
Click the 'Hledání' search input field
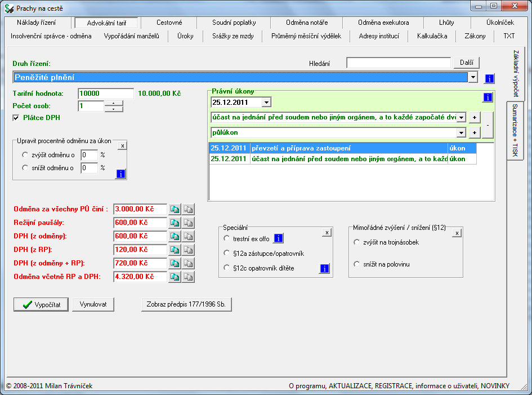pyautogui.click(x=399, y=63)
